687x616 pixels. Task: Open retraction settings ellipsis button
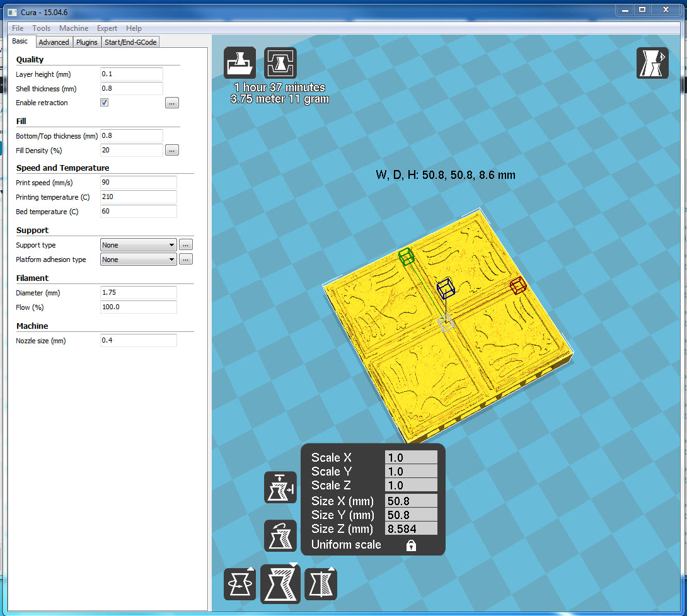tap(172, 103)
